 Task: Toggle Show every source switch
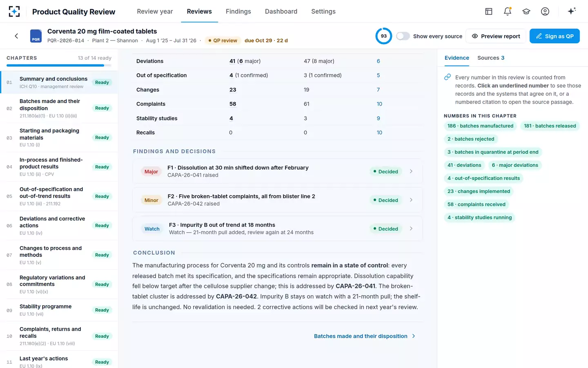pos(403,36)
